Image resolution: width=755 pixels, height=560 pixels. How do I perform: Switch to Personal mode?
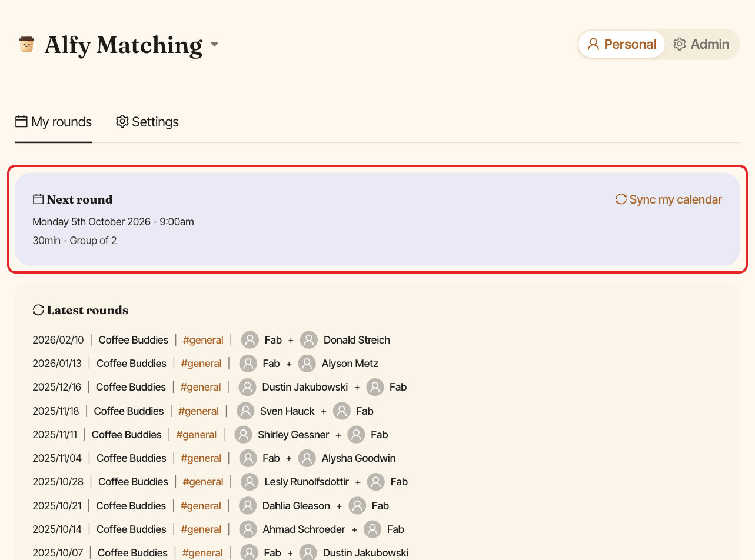(621, 44)
